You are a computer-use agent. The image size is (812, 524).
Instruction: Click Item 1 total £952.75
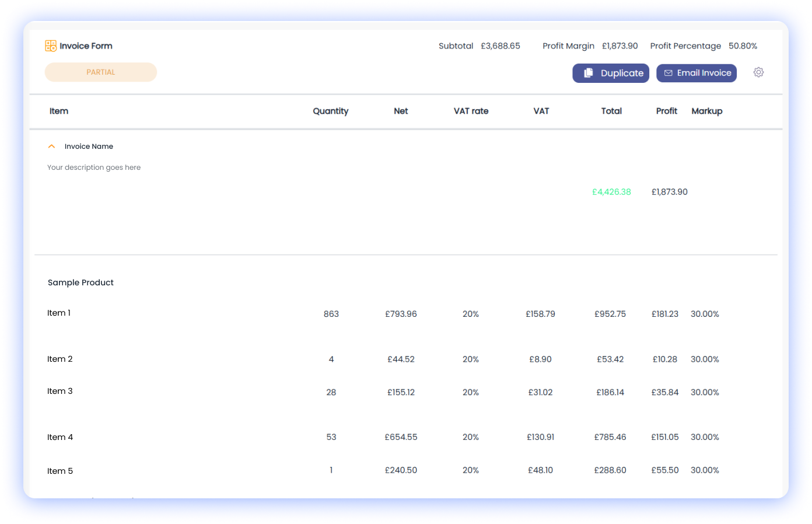pos(610,314)
